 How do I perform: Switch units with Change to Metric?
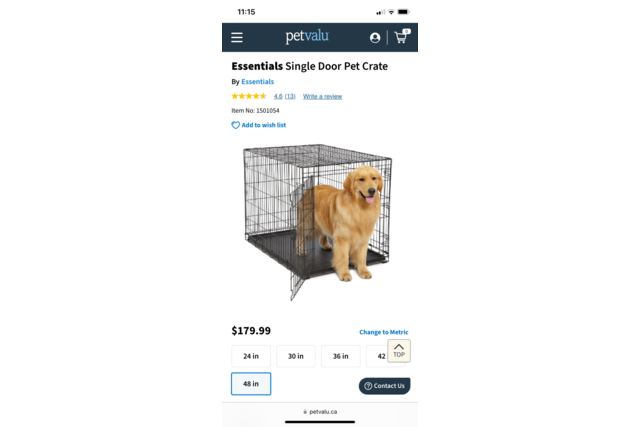tap(384, 332)
